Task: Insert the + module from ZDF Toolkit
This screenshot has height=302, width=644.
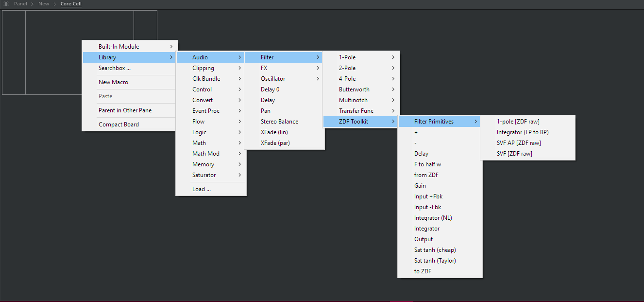Action: (440, 132)
